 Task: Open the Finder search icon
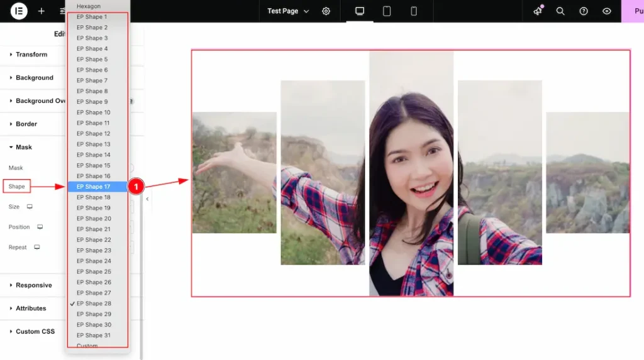pos(560,11)
